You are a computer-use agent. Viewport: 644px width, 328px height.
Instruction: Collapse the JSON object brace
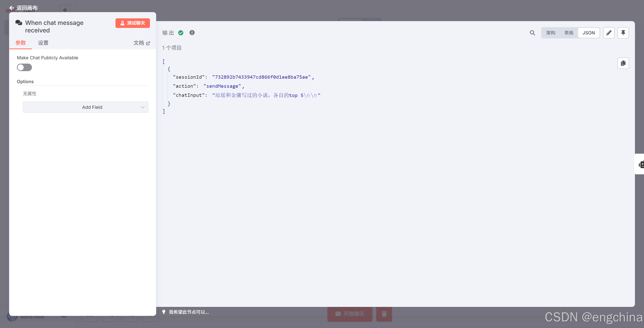pyautogui.click(x=169, y=69)
